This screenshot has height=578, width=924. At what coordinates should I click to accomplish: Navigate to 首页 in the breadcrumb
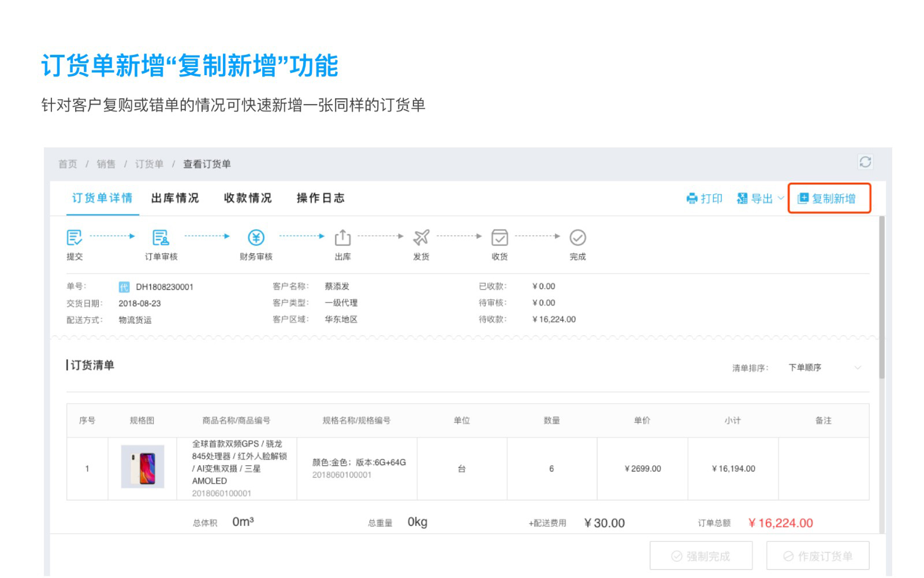pos(68,164)
